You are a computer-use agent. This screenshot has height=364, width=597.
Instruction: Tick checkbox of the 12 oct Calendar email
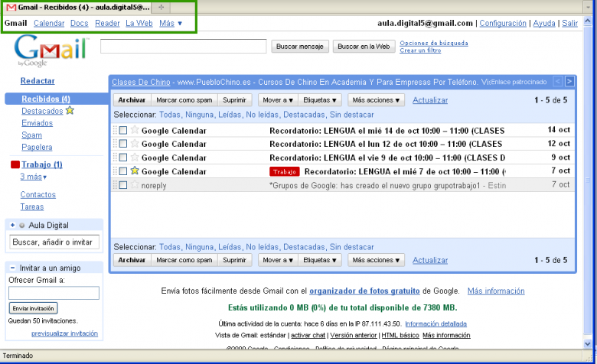point(123,144)
